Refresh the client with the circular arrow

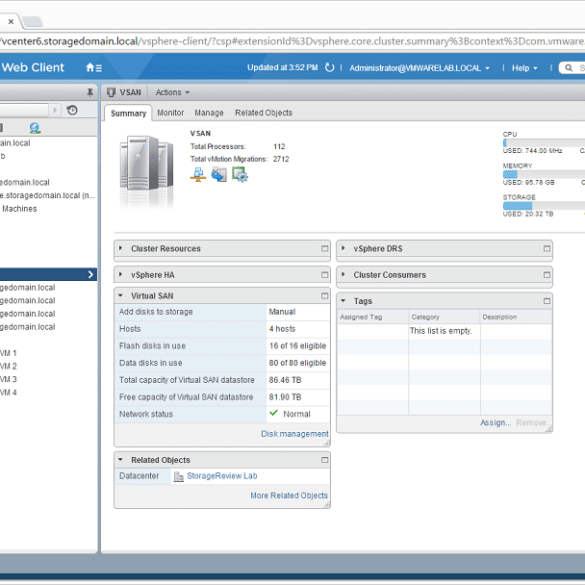329,68
